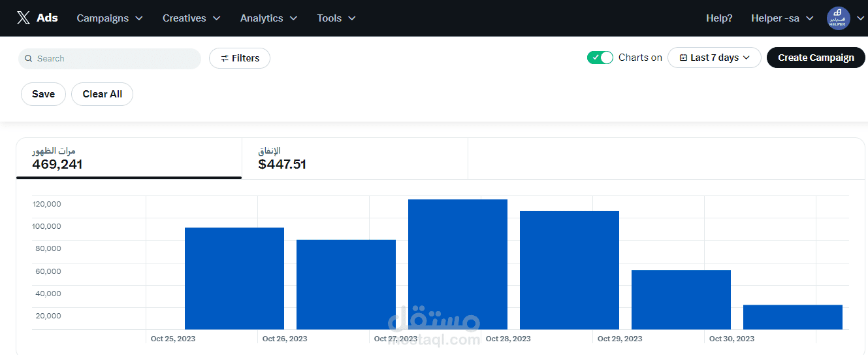868x355 pixels.
Task: Click the Charts on label text
Action: tap(640, 58)
